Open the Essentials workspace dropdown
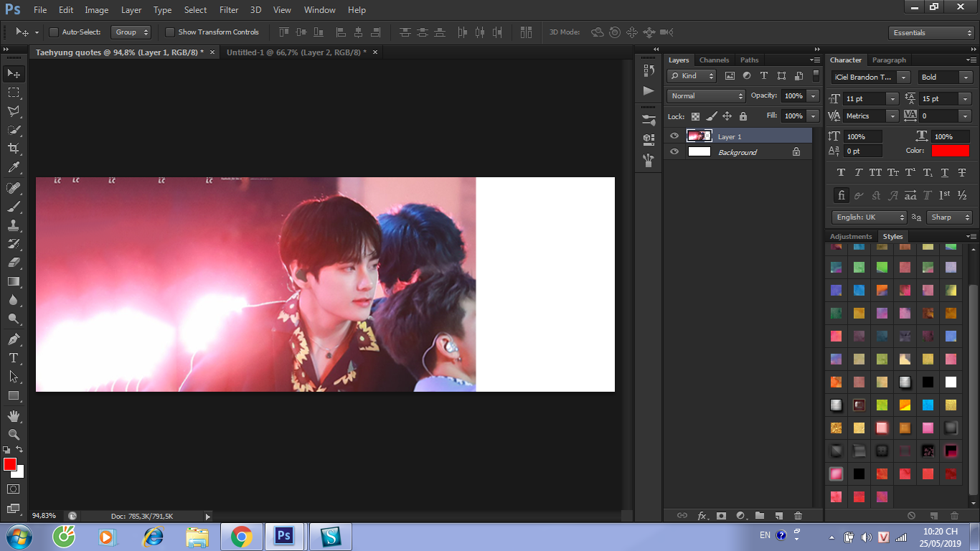This screenshot has width=980, height=551. [930, 33]
